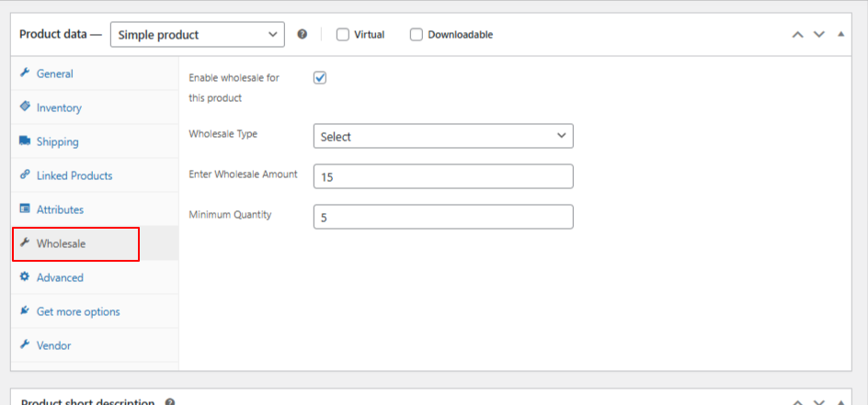
Task: Click the help question mark icon
Action: click(303, 35)
